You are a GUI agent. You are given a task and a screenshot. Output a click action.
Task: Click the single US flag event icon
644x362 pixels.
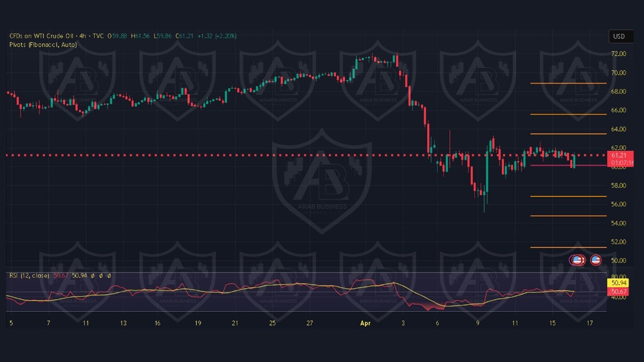click(x=596, y=260)
